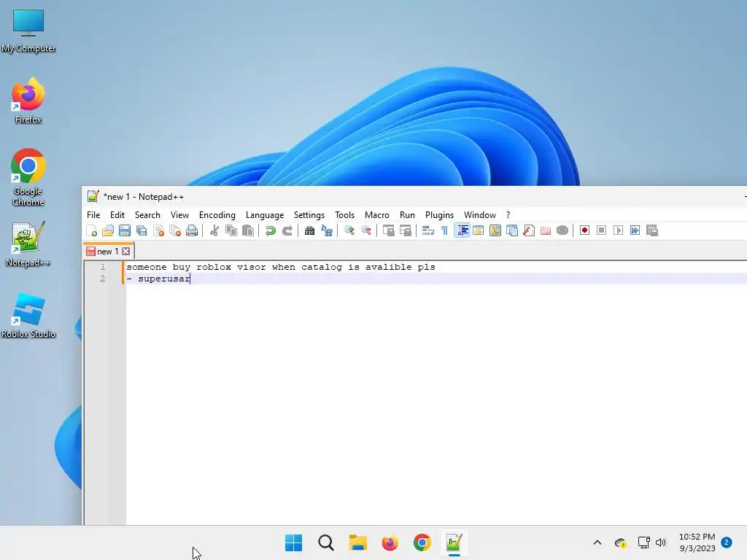Click the word "catalog" in line 1
The width and height of the screenshot is (747, 560).
[x=322, y=267]
